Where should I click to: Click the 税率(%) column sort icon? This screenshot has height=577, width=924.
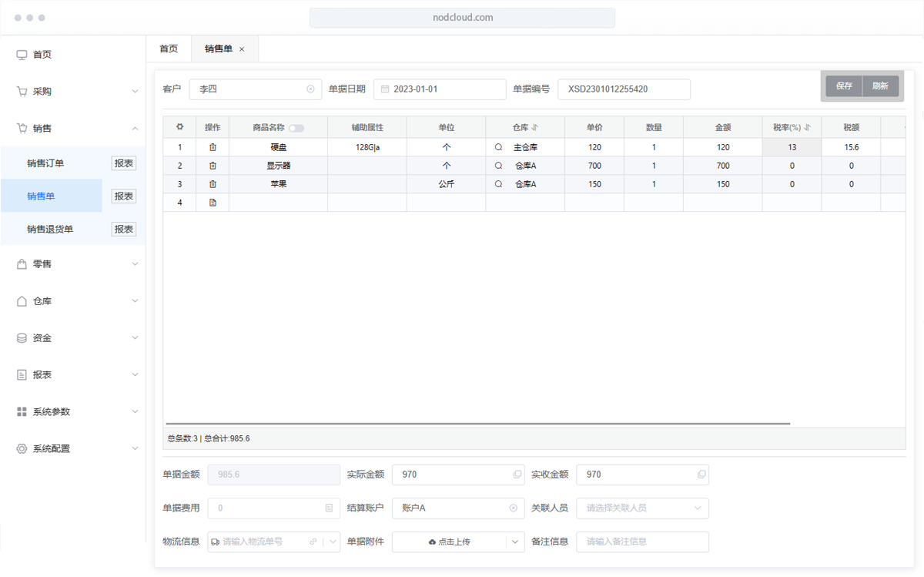pos(808,128)
